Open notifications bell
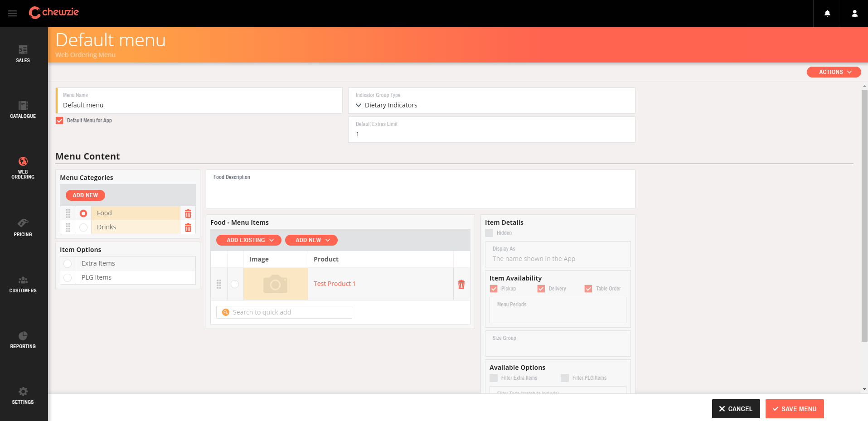 point(827,14)
